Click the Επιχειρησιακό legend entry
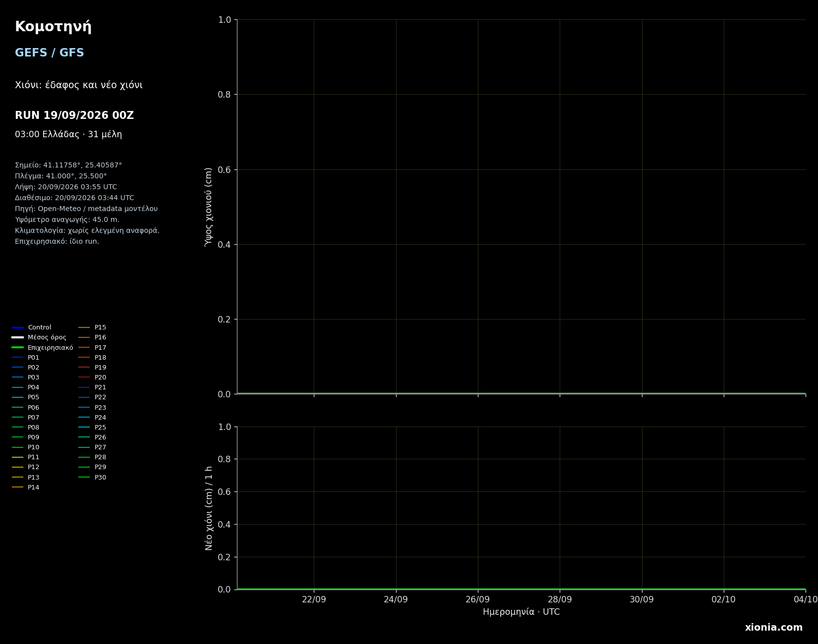Screen dimensions: 818x644 tap(43, 348)
